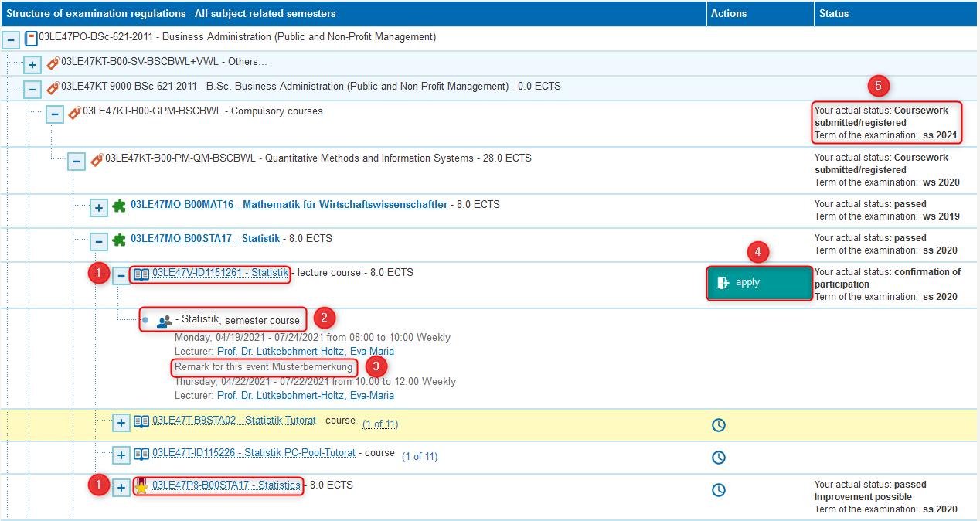Click the open-book icon beside Statistik Tutorat
Viewport: 980px width, 521px height.
tap(141, 421)
